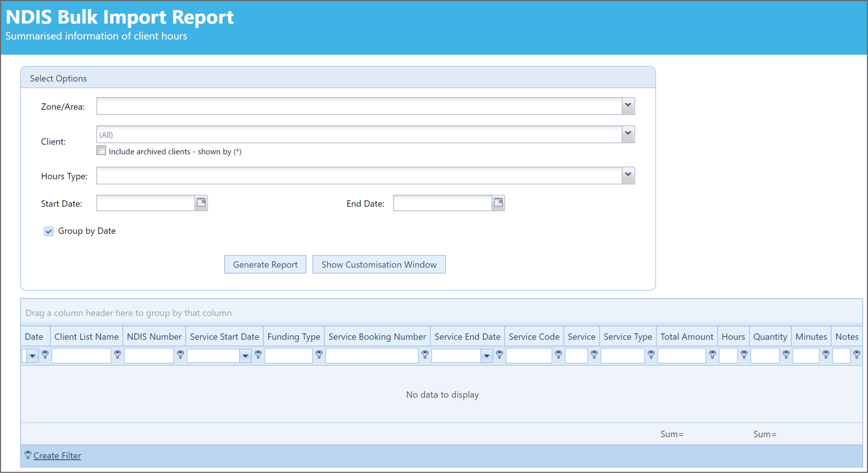Sort by the Date column header
Viewport: 868px width, 473px height.
(x=35, y=336)
